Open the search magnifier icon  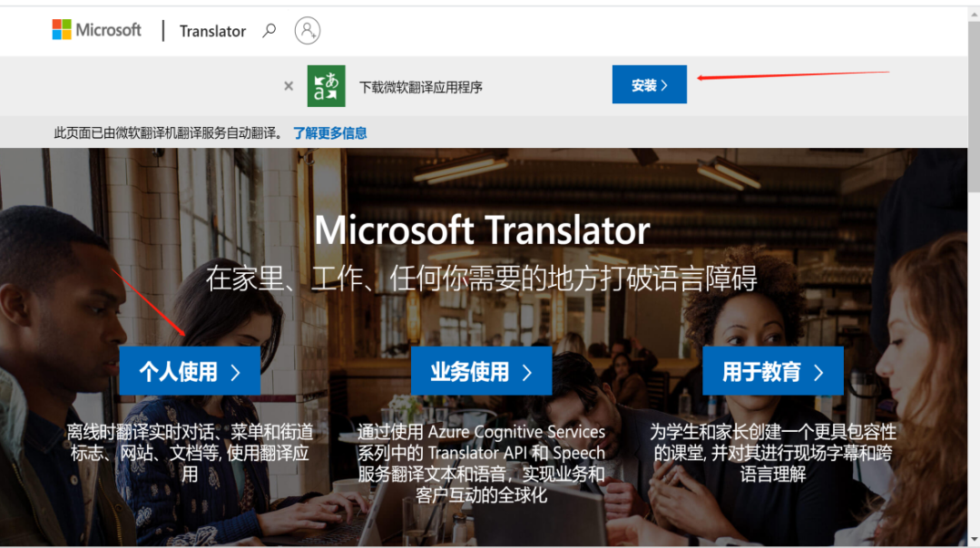point(269,30)
